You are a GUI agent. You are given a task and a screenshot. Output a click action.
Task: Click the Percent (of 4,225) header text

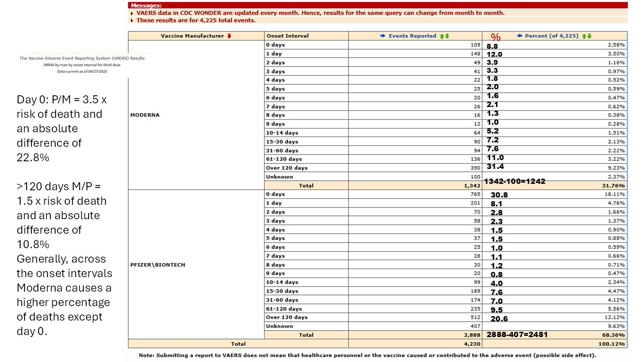(551, 36)
